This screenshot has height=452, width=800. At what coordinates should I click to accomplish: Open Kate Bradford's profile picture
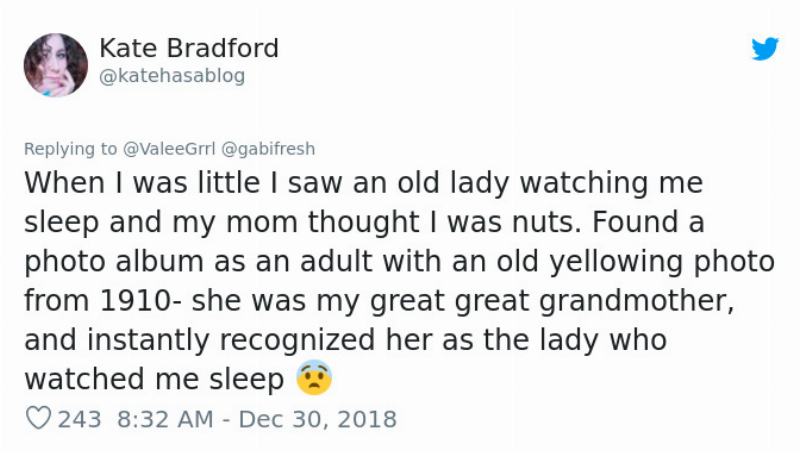point(56,64)
